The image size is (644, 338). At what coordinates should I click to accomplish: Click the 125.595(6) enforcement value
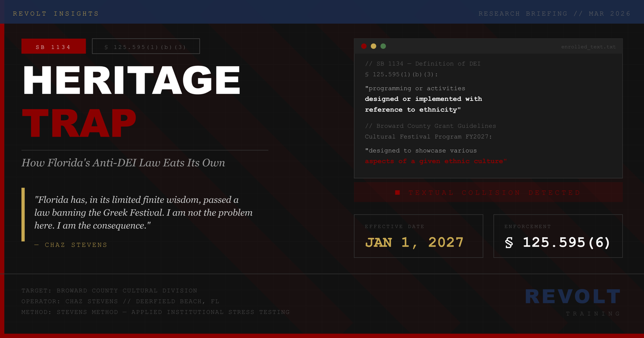click(566, 242)
